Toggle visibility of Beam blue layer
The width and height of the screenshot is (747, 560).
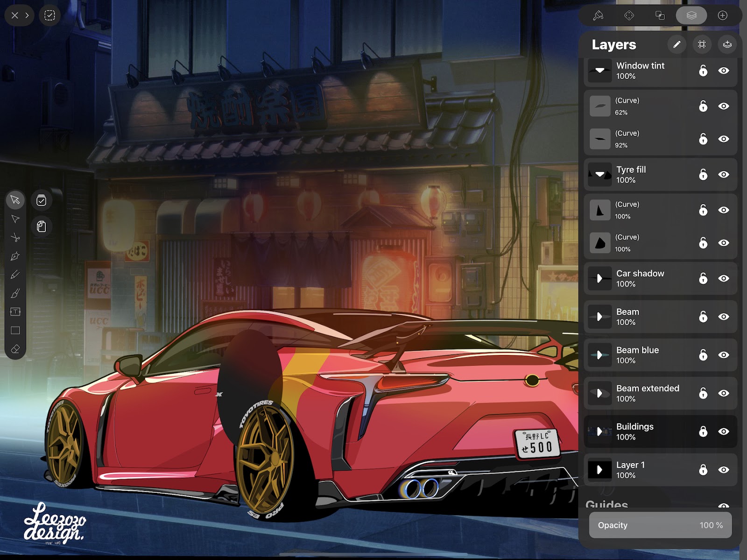click(724, 355)
